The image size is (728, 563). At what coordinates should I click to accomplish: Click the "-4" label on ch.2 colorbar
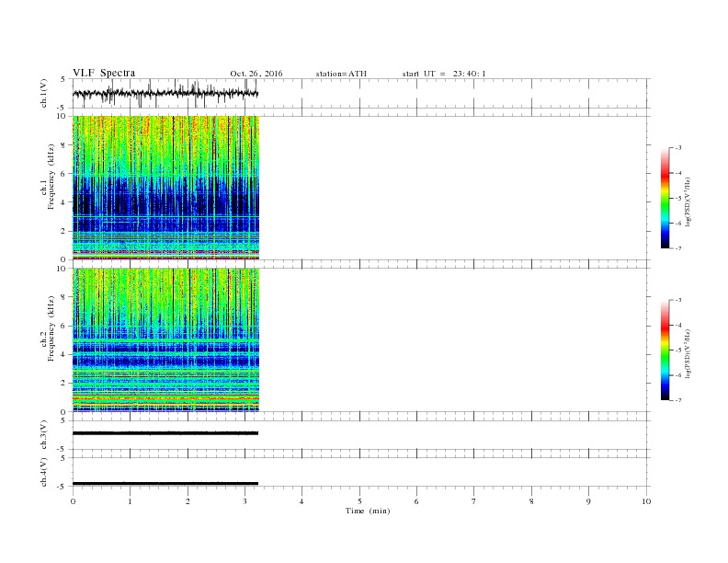(678, 325)
